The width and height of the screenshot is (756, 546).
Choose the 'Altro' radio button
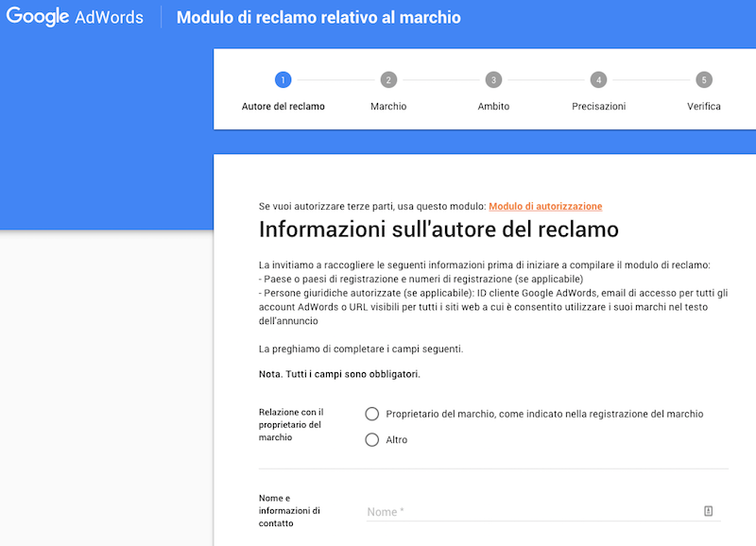coord(372,439)
